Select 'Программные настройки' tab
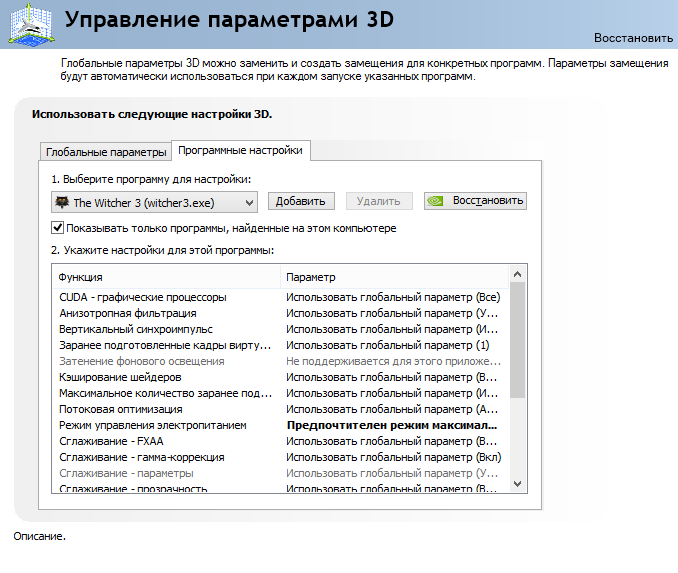 [240, 150]
